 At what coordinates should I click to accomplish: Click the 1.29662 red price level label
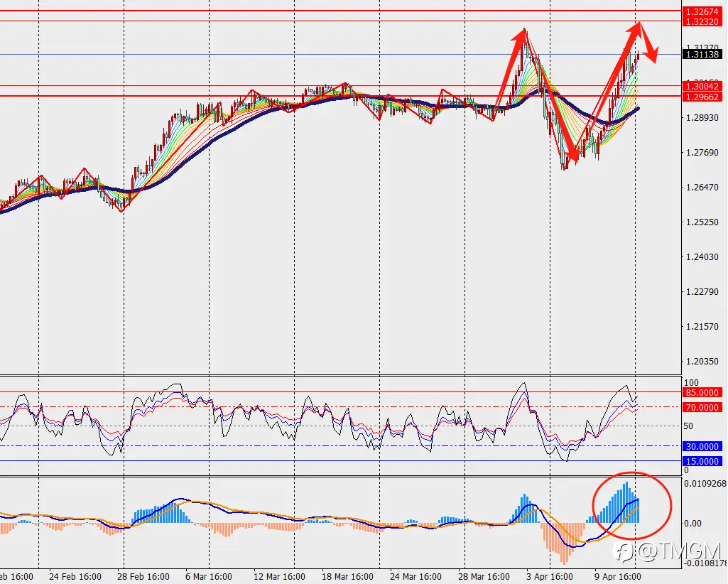click(x=702, y=97)
